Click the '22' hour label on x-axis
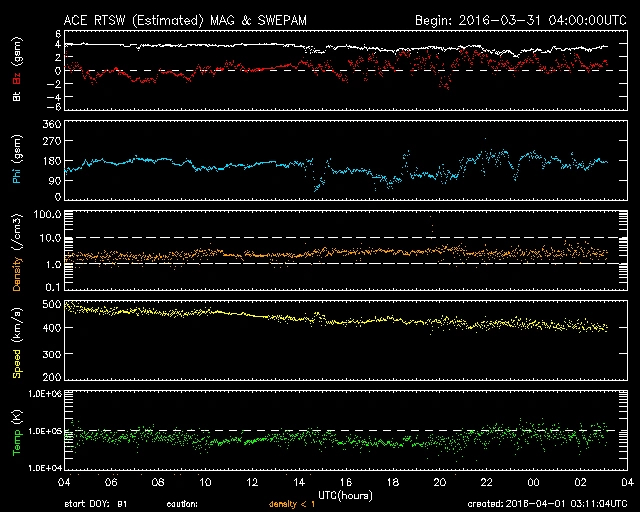640x512 pixels. (x=487, y=483)
